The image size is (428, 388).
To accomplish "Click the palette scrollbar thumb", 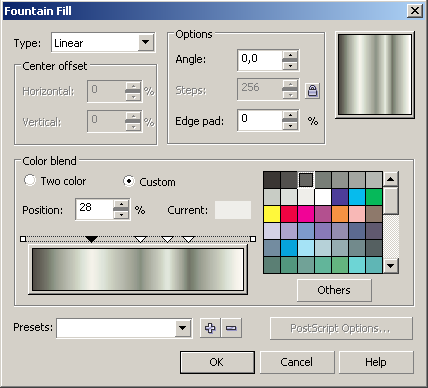I will 391,201.
